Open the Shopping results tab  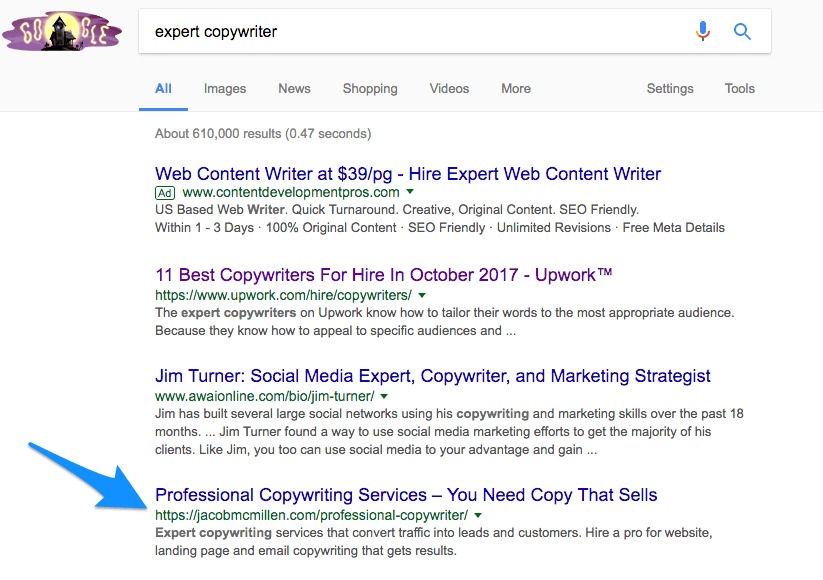coord(370,89)
